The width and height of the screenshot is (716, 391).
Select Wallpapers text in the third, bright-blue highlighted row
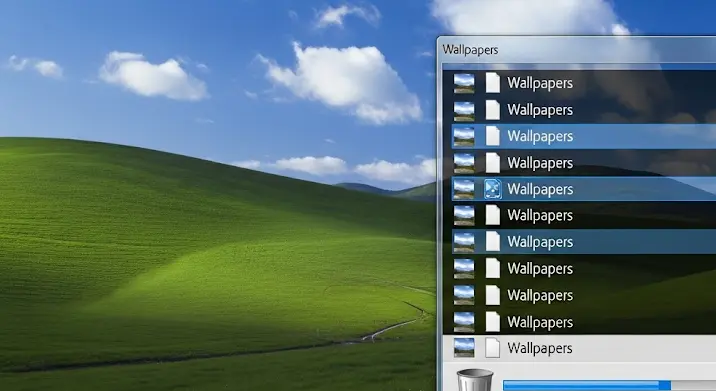click(x=540, y=136)
